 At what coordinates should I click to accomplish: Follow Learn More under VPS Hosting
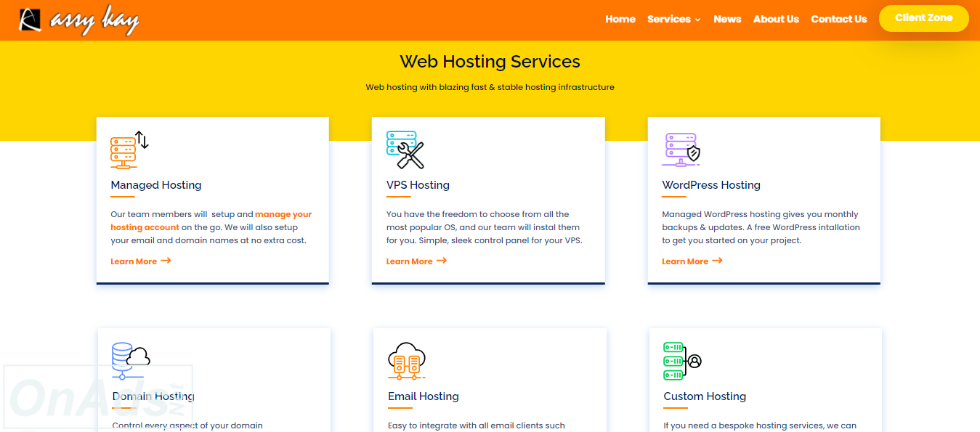coord(409,261)
